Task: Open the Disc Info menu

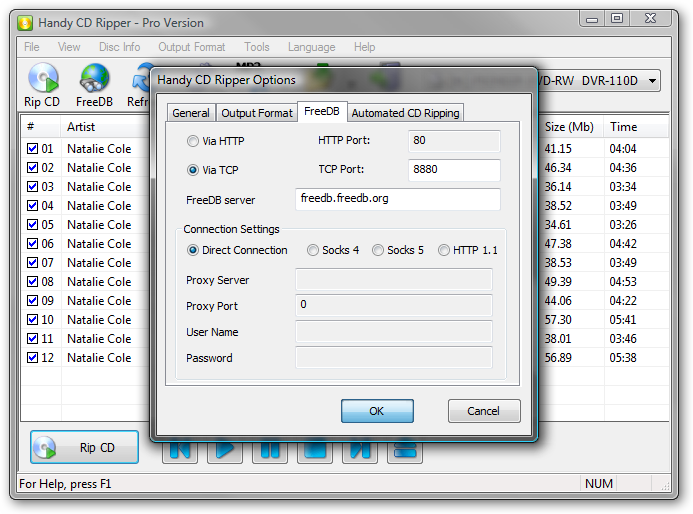Action: tap(119, 47)
